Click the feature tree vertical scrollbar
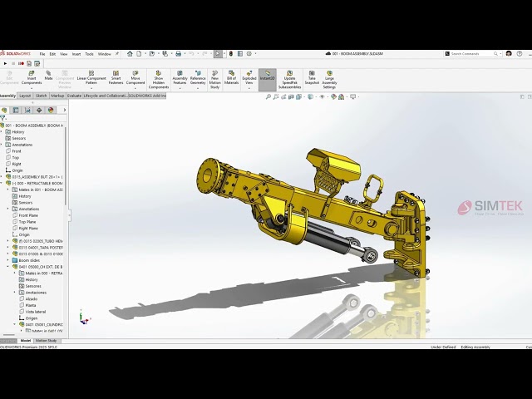 tap(66, 166)
